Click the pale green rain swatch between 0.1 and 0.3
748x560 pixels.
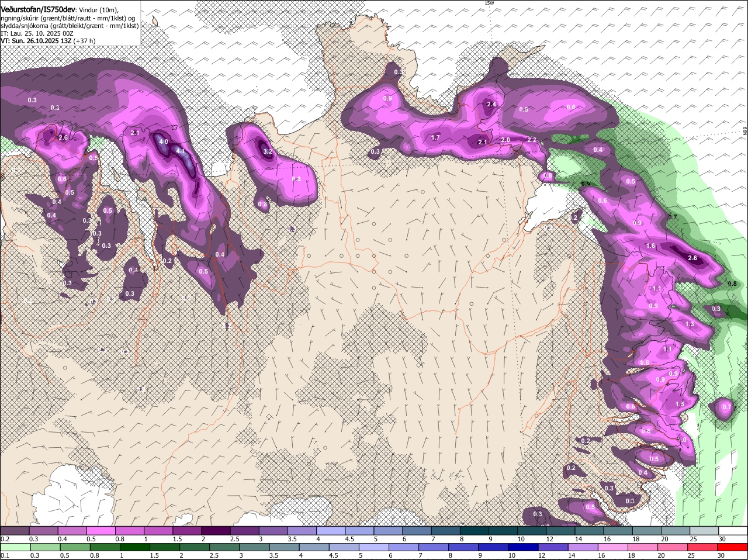tap(15, 547)
